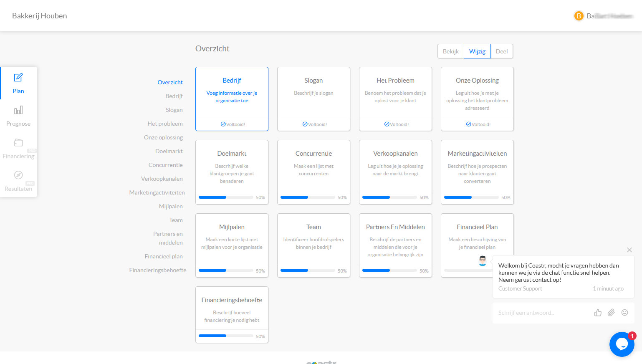Viewport: 642px width, 364px height.
Task: Select Overzicht in the section list
Action: (x=170, y=82)
